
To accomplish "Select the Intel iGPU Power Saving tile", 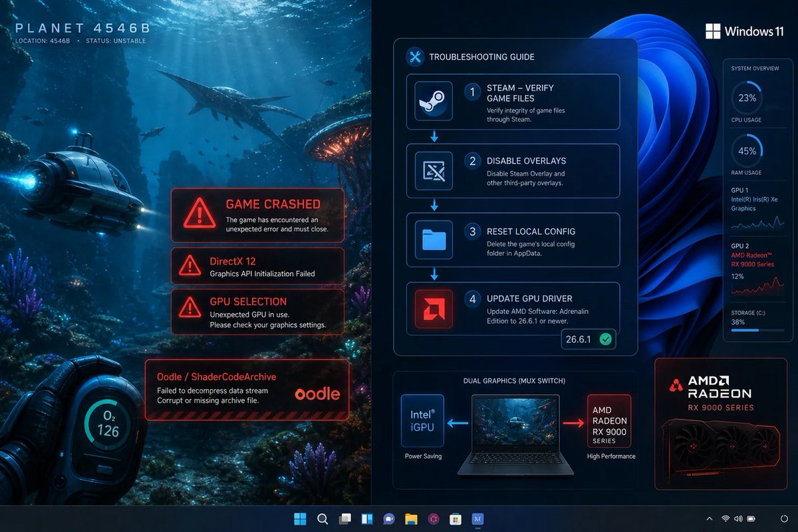I will [x=422, y=420].
